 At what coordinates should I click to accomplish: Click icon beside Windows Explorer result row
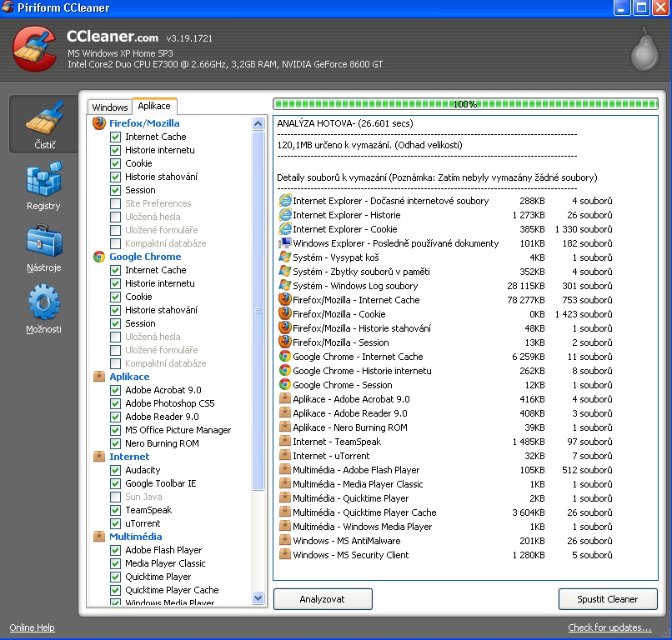[284, 242]
